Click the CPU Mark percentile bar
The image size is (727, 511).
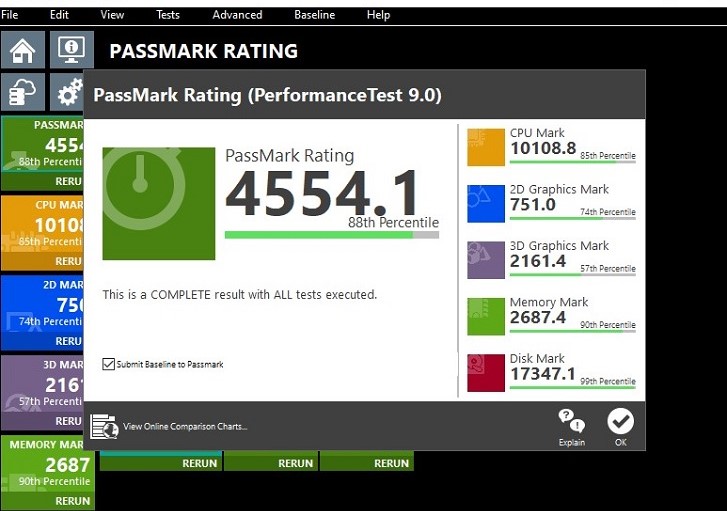[573, 162]
